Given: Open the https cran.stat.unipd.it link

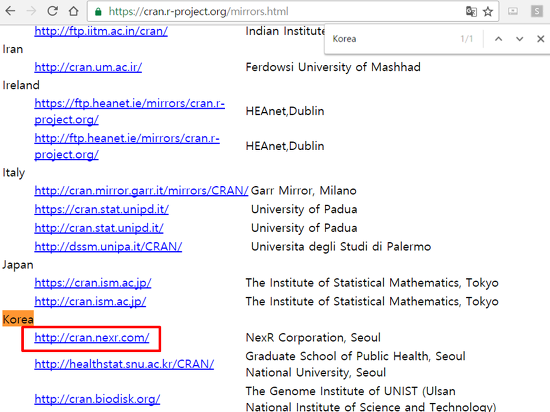Looking at the screenshot, I should click(101, 209).
